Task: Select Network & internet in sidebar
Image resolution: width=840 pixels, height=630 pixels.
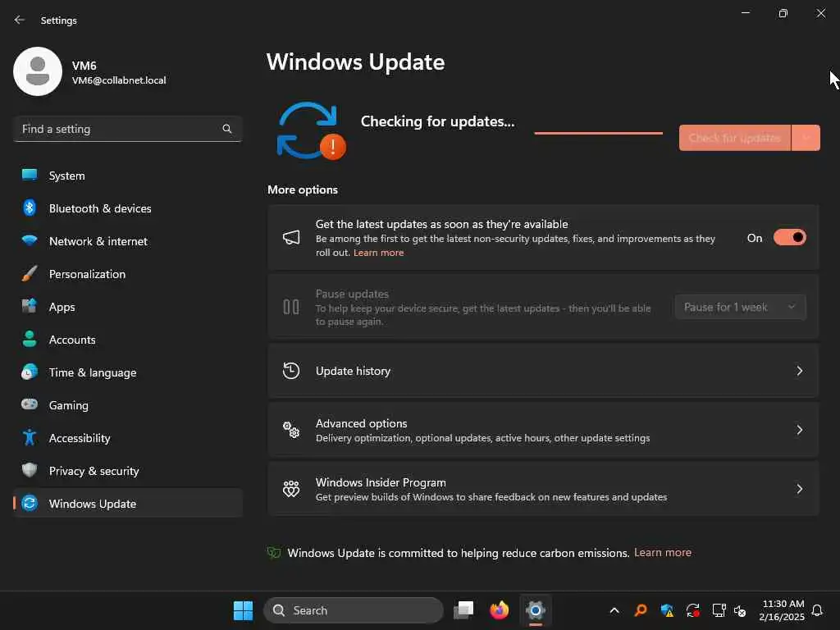Action: pos(127,241)
